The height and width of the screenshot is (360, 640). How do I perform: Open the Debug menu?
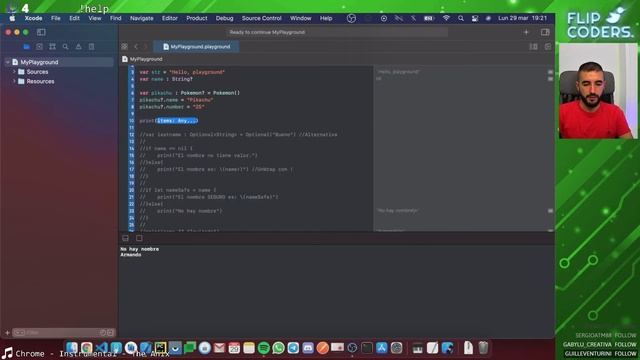(x=224, y=18)
